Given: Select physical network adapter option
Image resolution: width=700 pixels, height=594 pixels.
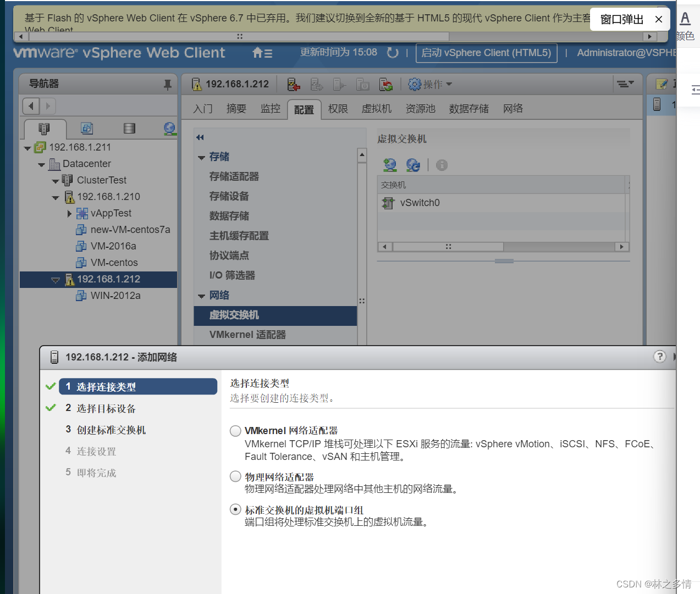Looking at the screenshot, I should tap(235, 476).
